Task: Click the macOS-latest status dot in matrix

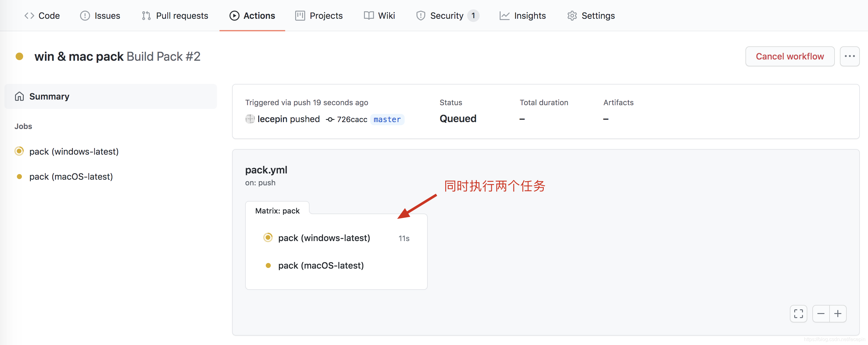Action: click(268, 265)
